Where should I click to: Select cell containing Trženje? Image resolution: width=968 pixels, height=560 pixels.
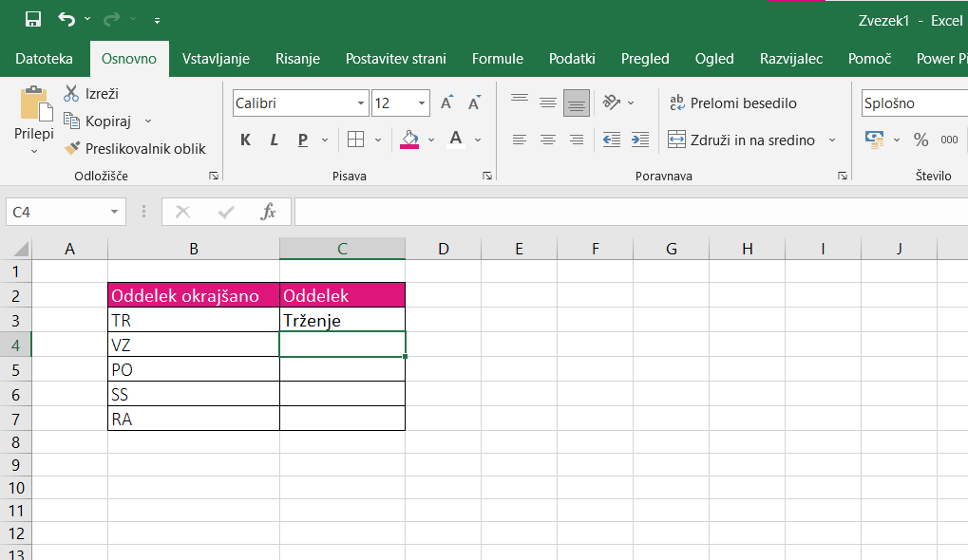343,320
